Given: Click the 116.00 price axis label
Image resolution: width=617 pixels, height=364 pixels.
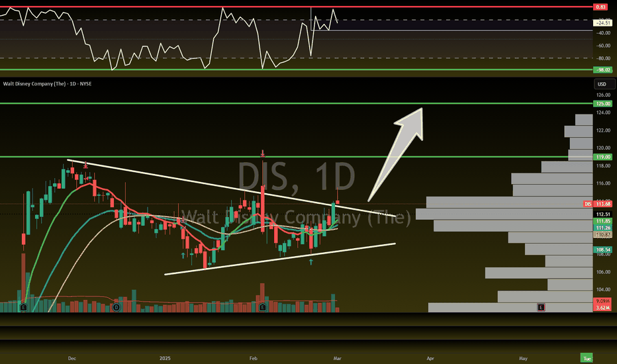Looking at the screenshot, I should (603, 183).
